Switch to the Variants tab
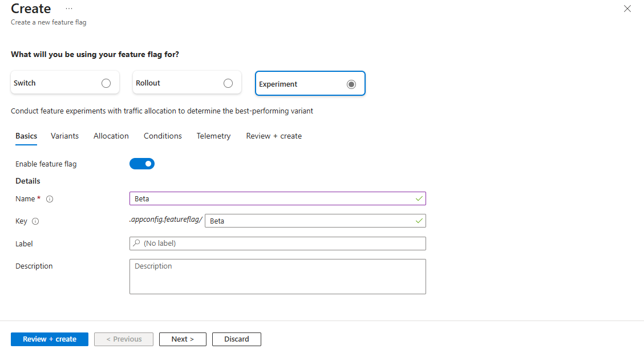Viewport: 644px width, 353px height. 64,136
